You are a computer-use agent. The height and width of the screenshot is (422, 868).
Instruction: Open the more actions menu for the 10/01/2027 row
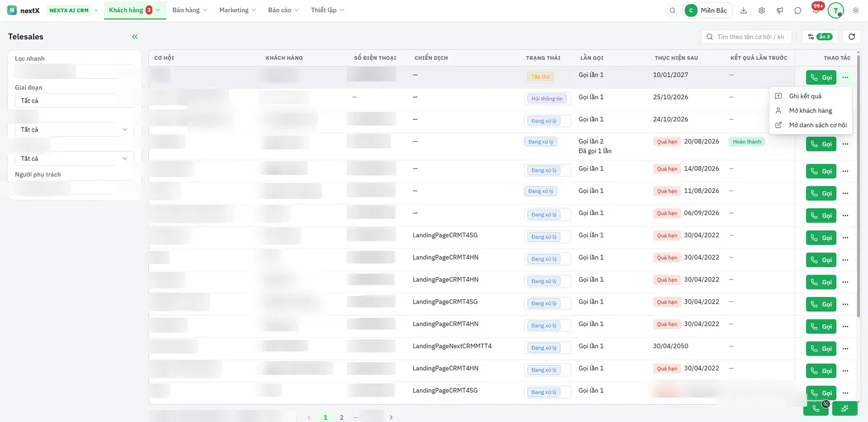click(845, 78)
